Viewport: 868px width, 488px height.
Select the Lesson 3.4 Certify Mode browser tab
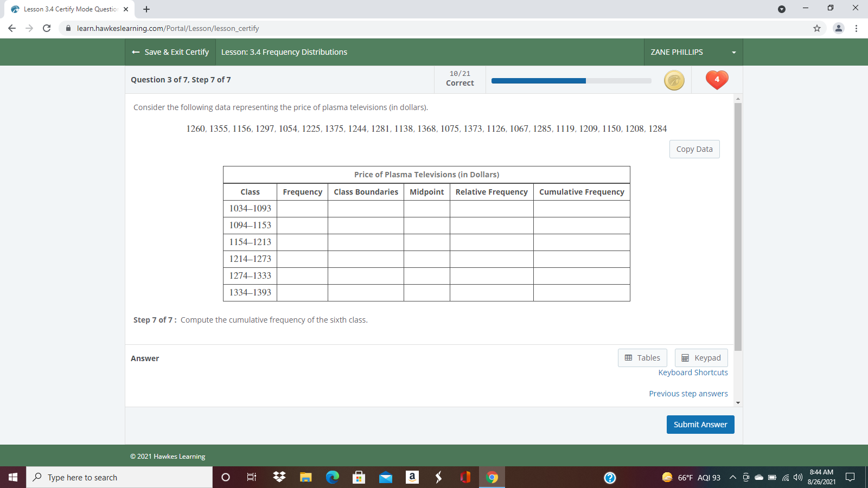point(65,9)
